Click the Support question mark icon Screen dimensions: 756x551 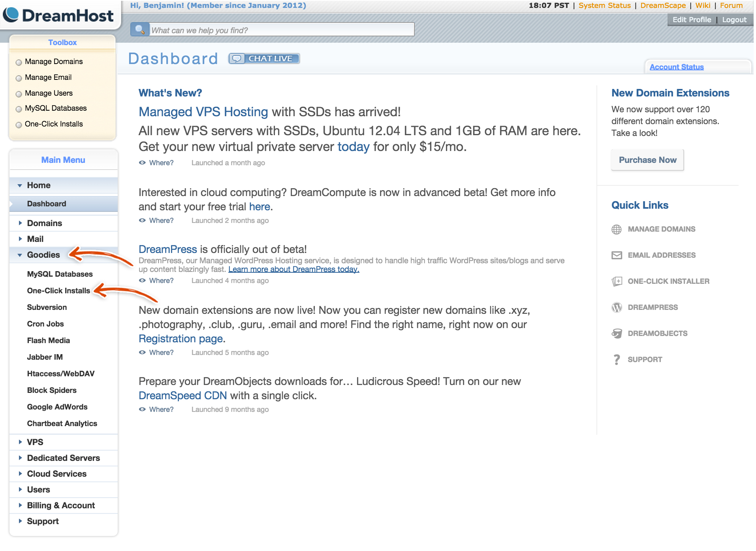coord(617,359)
